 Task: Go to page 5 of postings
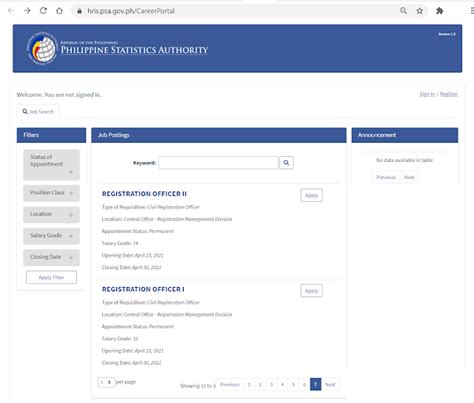[x=293, y=384]
